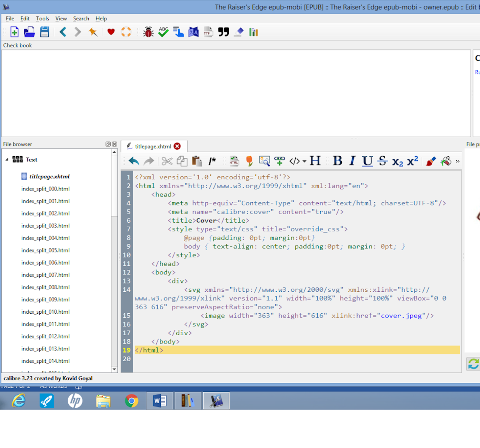Toggle strikethrough formatting in editor toolbar

pyautogui.click(x=383, y=161)
